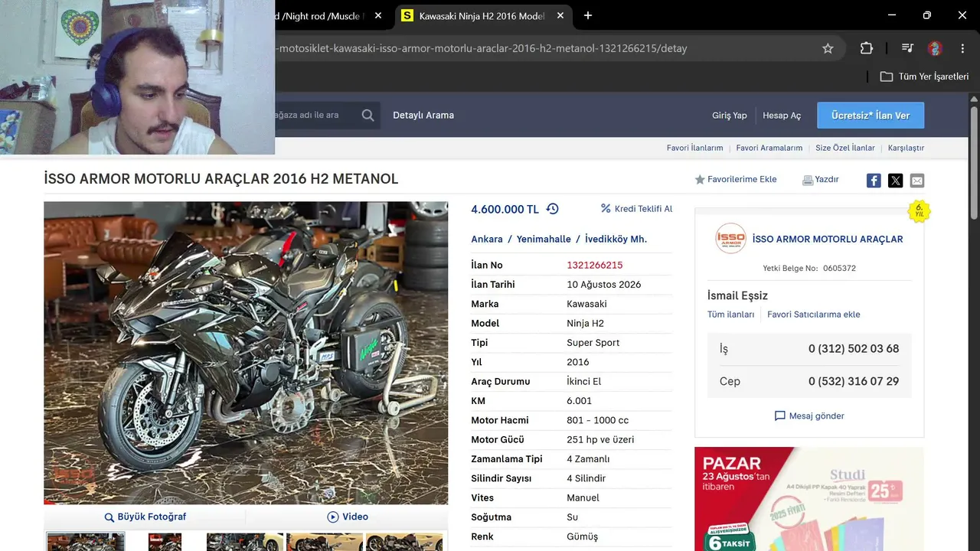This screenshot has width=980, height=551.
Task: Click the Motor Hacmi value 801 - 1000 cc
Action: pos(598,420)
